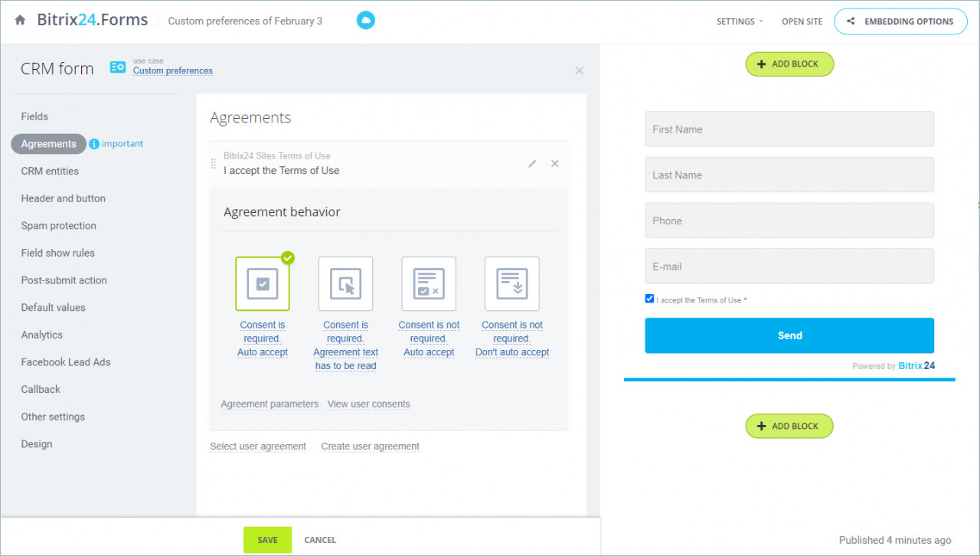980x556 pixels.
Task: Click Select user agreement link
Action: 258,446
